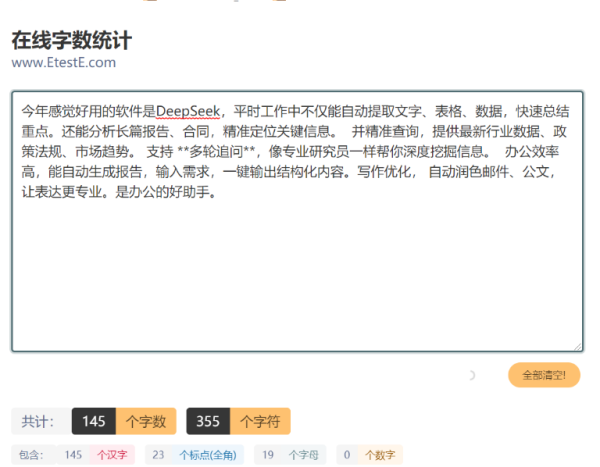Click the 355 character count value

[208, 421]
